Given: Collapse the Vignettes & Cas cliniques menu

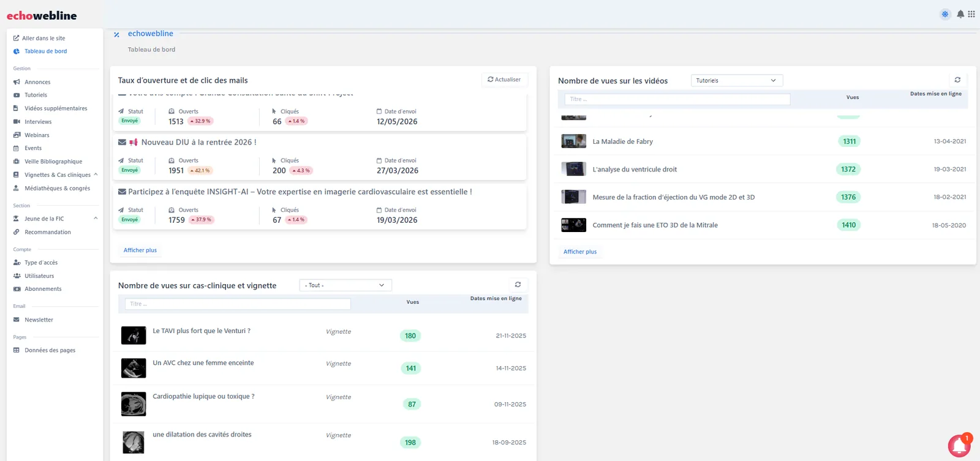Looking at the screenshot, I should [96, 174].
